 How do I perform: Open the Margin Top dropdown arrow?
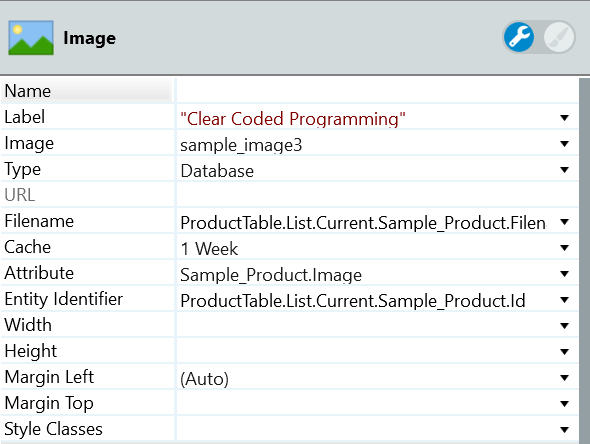pyautogui.click(x=564, y=404)
